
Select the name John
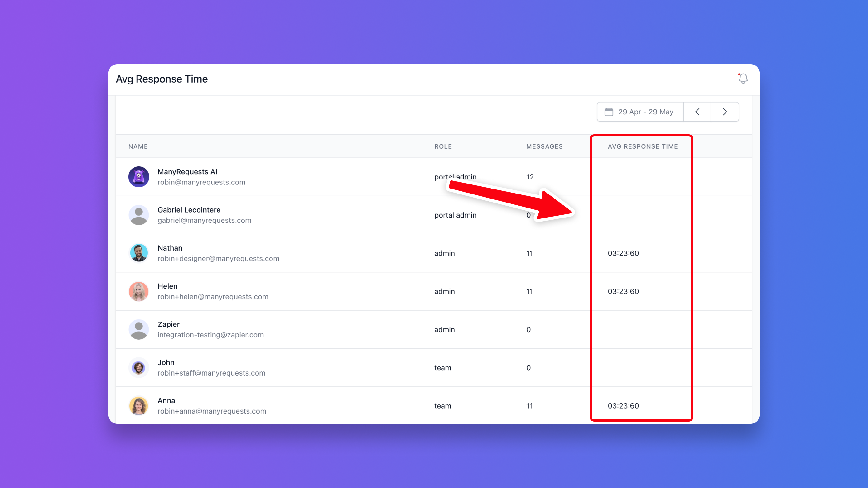point(166,362)
